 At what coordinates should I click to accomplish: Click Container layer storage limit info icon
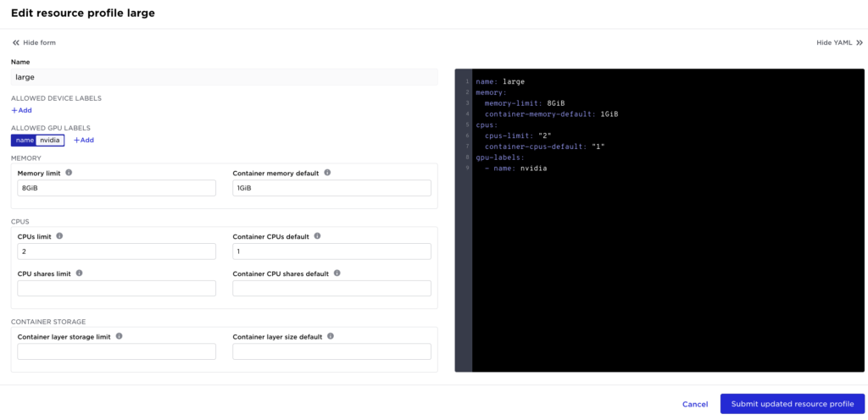119,336
